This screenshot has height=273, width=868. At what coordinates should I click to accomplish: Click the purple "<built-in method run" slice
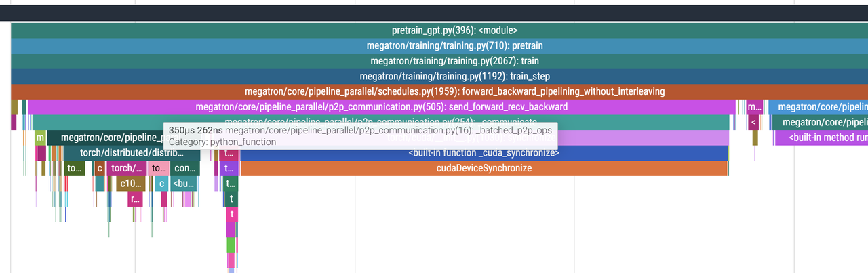coord(821,138)
